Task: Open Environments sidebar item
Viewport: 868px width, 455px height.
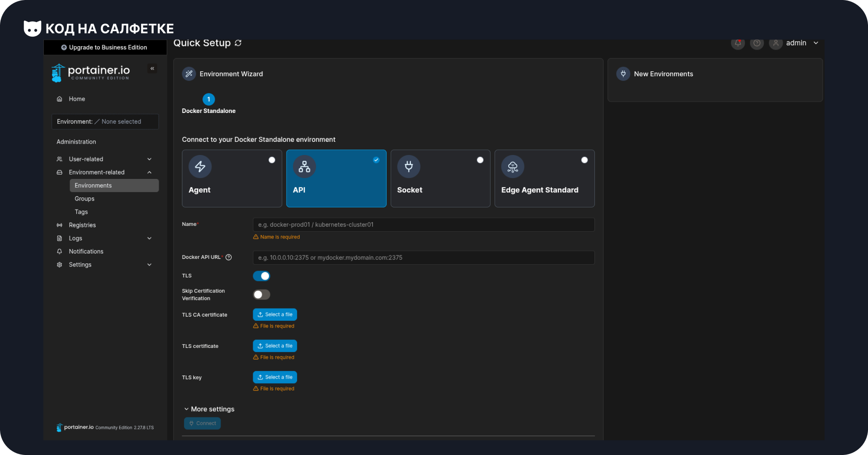Action: click(x=114, y=185)
